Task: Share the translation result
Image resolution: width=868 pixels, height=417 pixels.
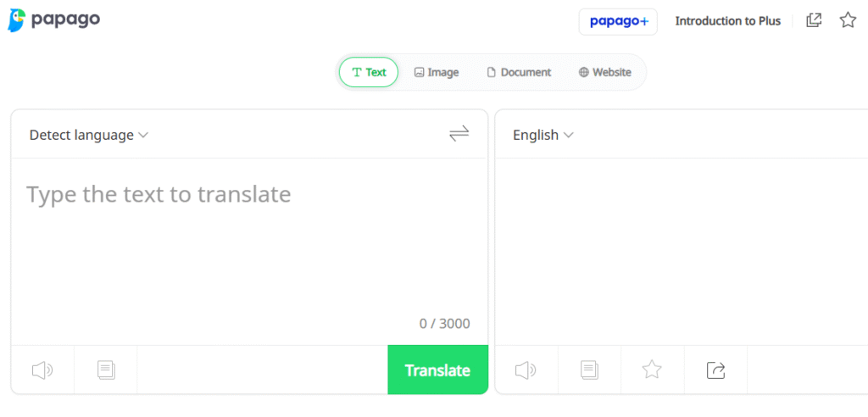Action: pyautogui.click(x=715, y=370)
